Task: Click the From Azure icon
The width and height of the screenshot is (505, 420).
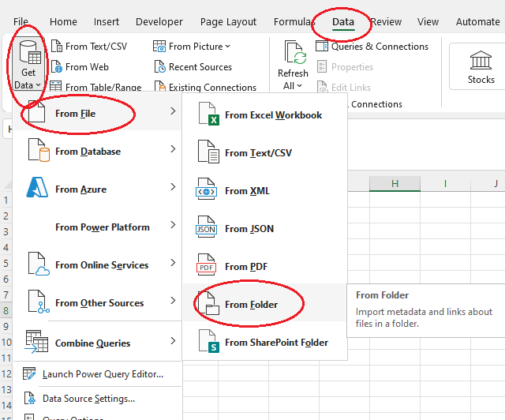Action: point(37,187)
